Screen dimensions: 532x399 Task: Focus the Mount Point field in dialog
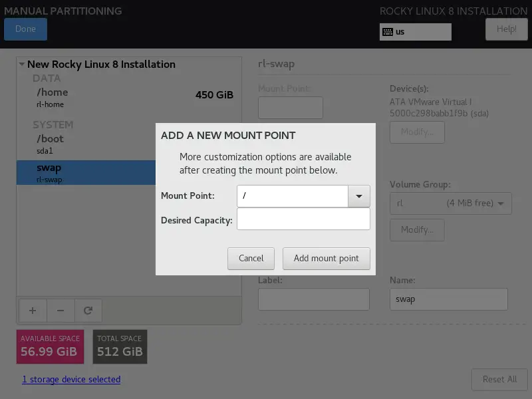point(293,196)
